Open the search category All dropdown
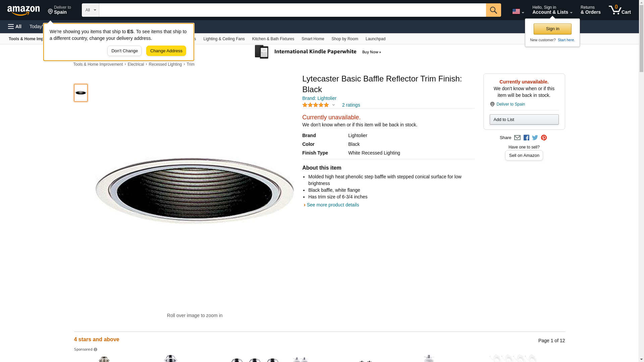Viewport: 644px width, 362px height. (x=90, y=10)
